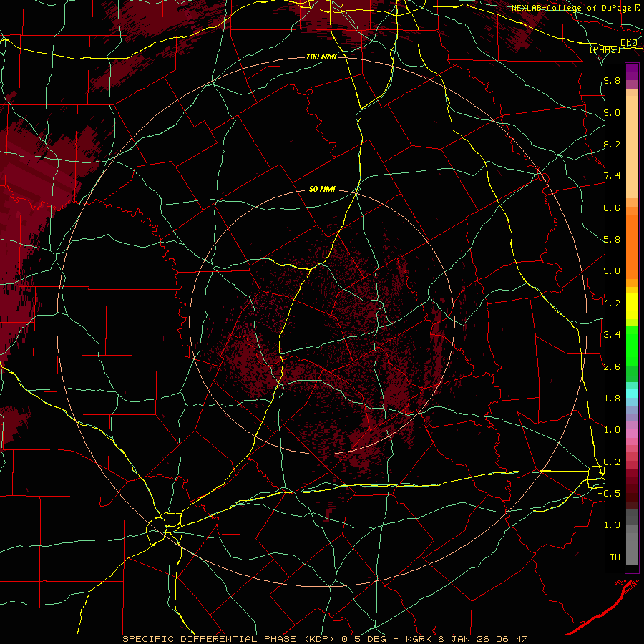This screenshot has width=644, height=644.
Task: Click the 9.8 value on color scale
Action: pyautogui.click(x=612, y=80)
